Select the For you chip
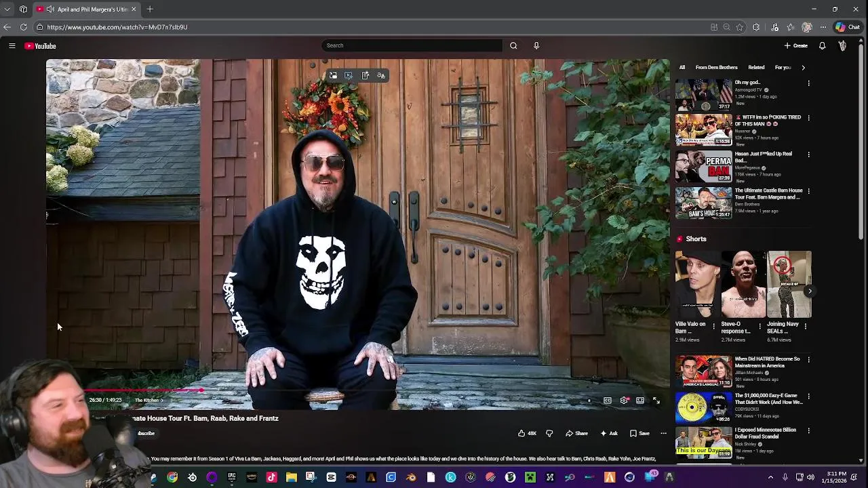The height and width of the screenshot is (488, 868). click(783, 67)
